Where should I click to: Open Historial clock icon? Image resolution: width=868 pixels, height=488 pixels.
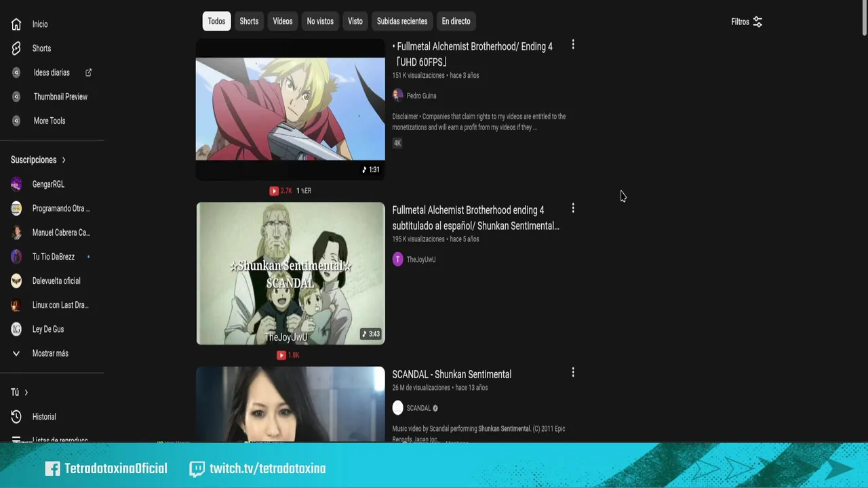pos(16,417)
